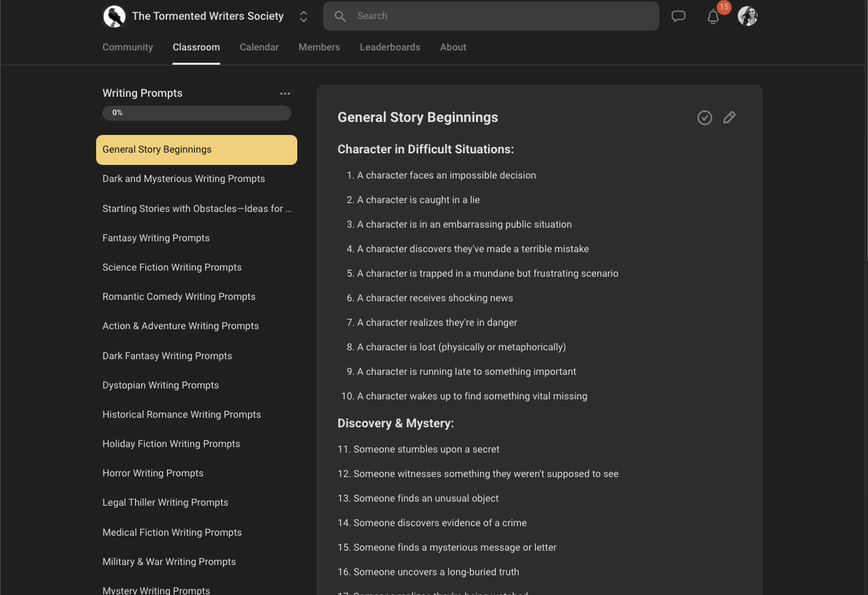Click the raven community logo
Screen dimensions: 868x595
pyautogui.click(x=114, y=16)
